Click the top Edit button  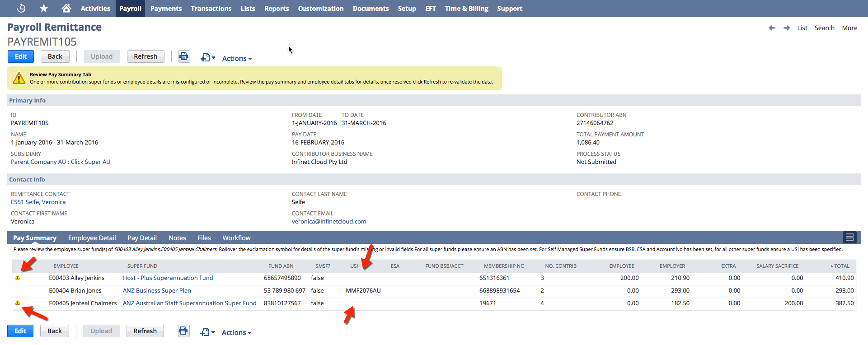pos(21,56)
